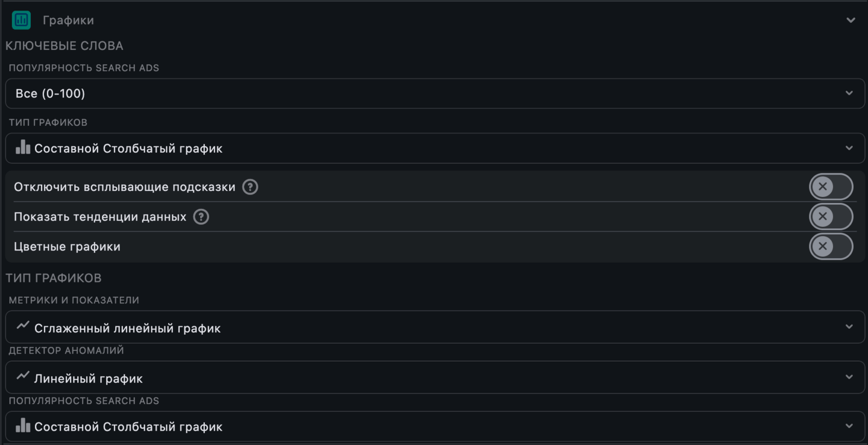
Task: Click help icon next to Показать тенденции данных
Action: pos(201,217)
